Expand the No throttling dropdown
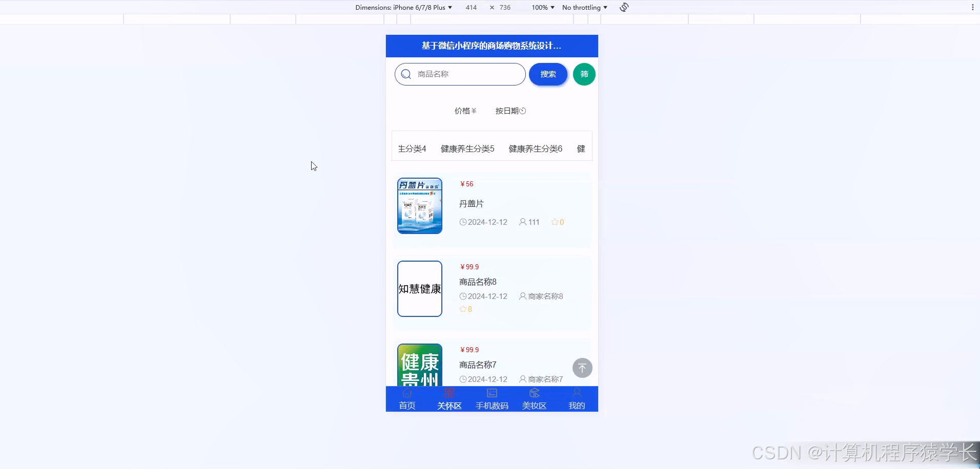The height and width of the screenshot is (469, 980). pyautogui.click(x=584, y=7)
